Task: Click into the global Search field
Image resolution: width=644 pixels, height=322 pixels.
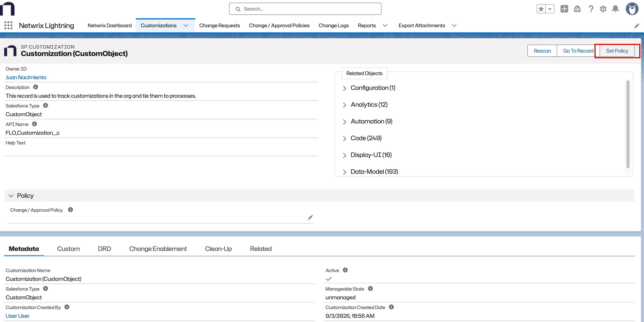Action: coord(305,9)
